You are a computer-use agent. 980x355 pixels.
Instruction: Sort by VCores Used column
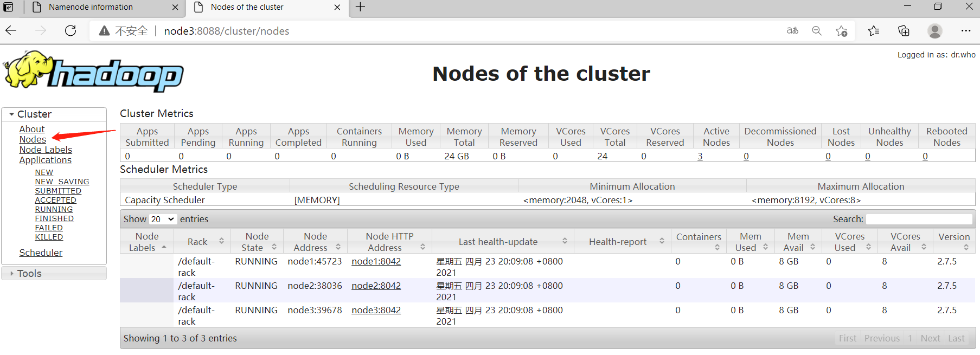pyautogui.click(x=868, y=247)
